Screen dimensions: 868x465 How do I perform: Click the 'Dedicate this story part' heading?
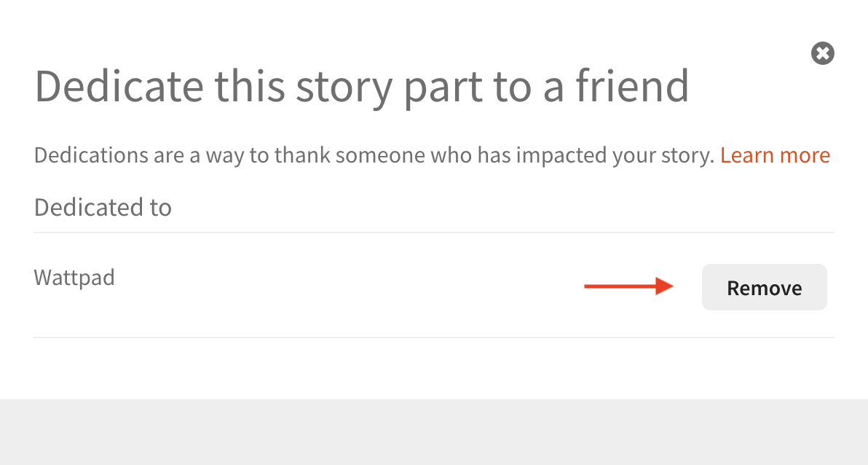[361, 87]
